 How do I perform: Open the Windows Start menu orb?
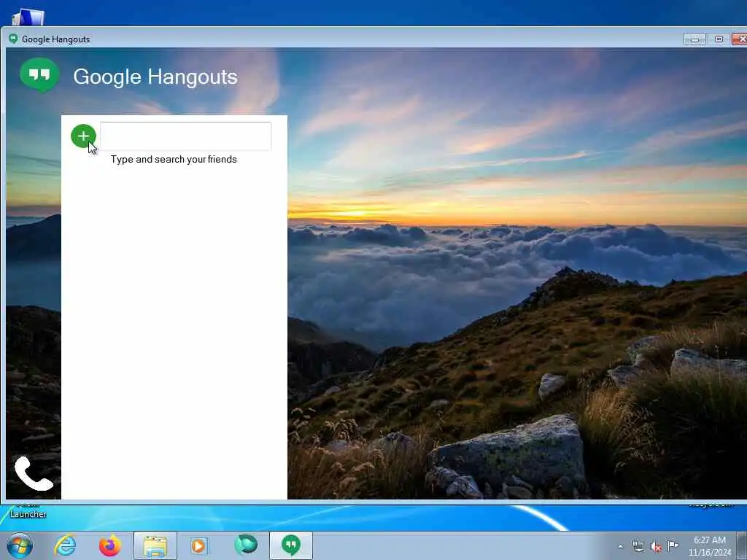click(x=20, y=545)
